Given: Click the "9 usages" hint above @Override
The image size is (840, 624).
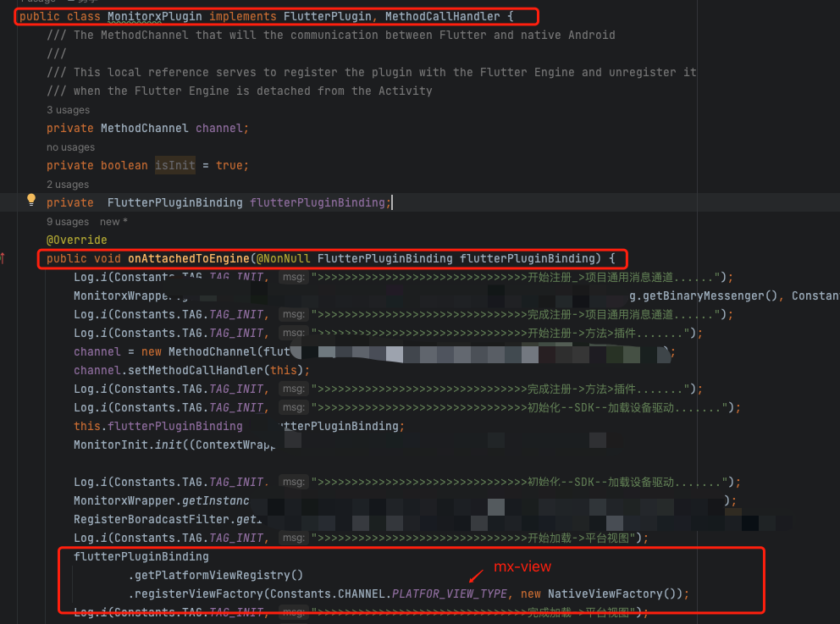Looking at the screenshot, I should pyautogui.click(x=68, y=222).
